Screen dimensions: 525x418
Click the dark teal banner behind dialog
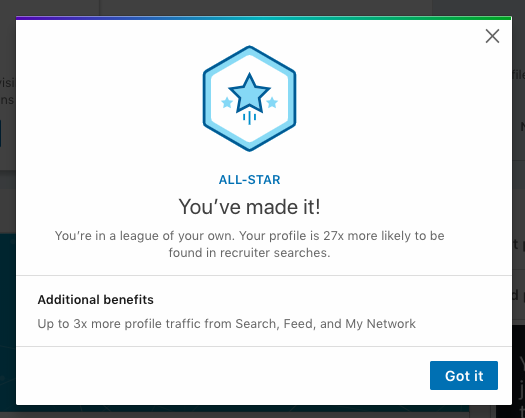tap(8, 323)
